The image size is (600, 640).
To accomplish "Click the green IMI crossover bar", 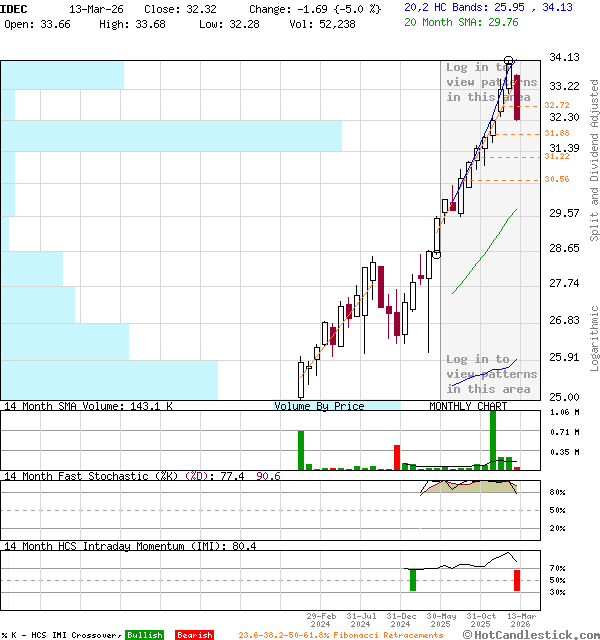I will [413, 579].
